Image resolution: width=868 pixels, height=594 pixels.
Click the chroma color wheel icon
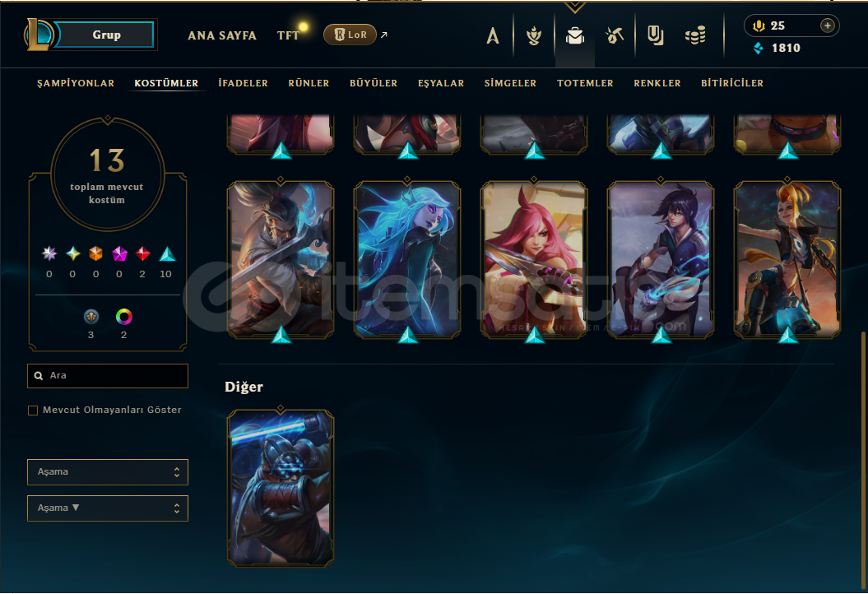pyautogui.click(x=124, y=317)
